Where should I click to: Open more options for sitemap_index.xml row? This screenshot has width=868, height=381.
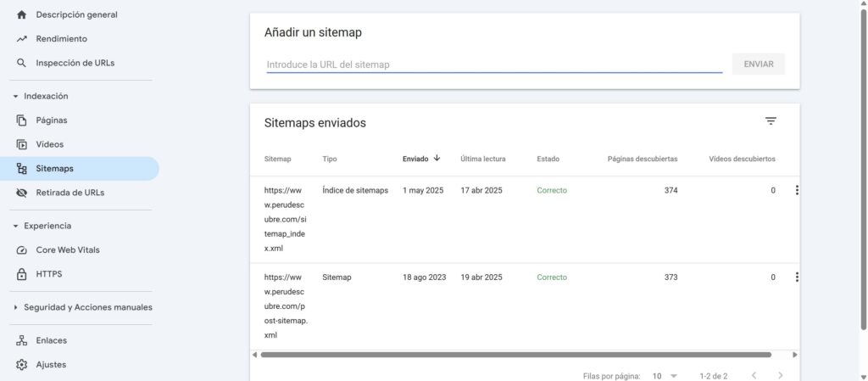(x=797, y=191)
